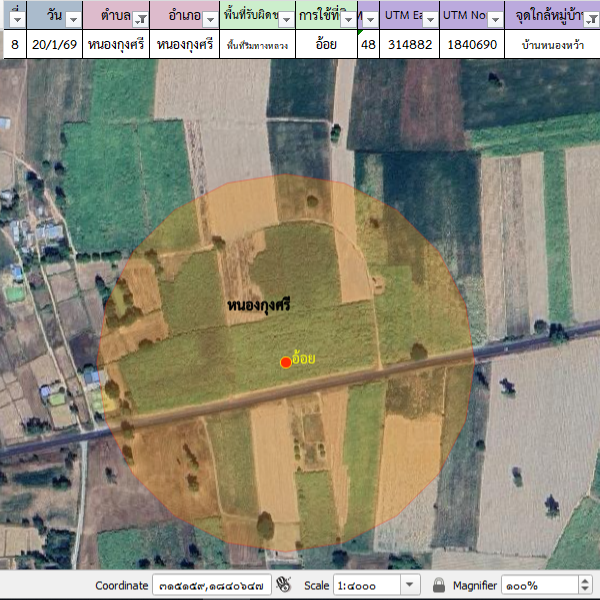The width and height of the screenshot is (600, 600).
Task: Expand the พื้นที่รับผิดชอบ column filter
Action: [285, 19]
